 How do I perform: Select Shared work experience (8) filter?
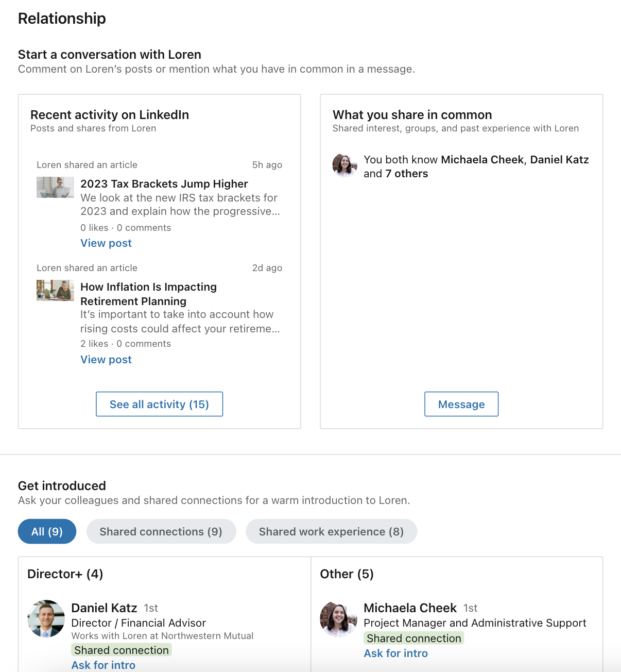(x=331, y=531)
